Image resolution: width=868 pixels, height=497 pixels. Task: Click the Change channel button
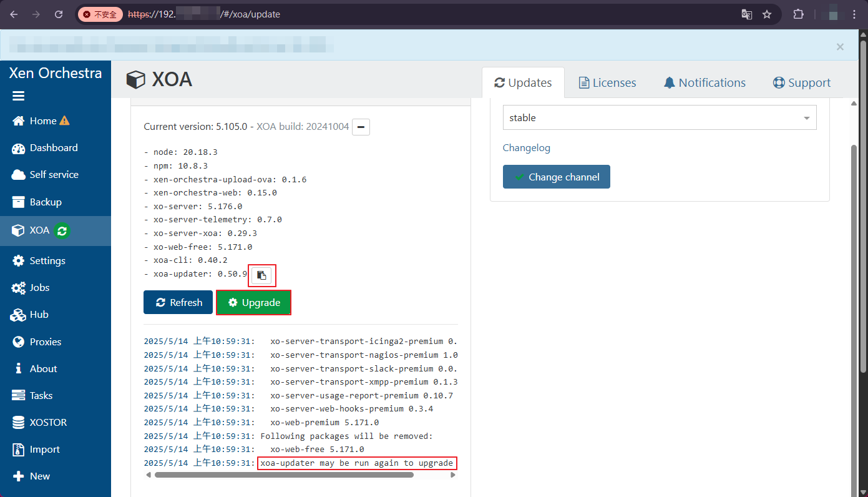coord(557,177)
